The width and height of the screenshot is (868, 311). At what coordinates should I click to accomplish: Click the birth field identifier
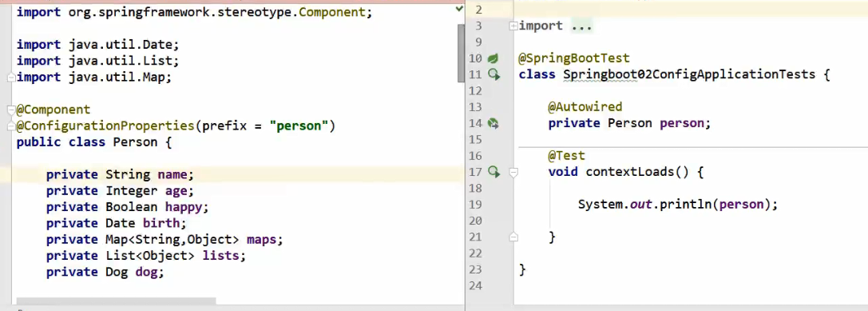pos(161,223)
